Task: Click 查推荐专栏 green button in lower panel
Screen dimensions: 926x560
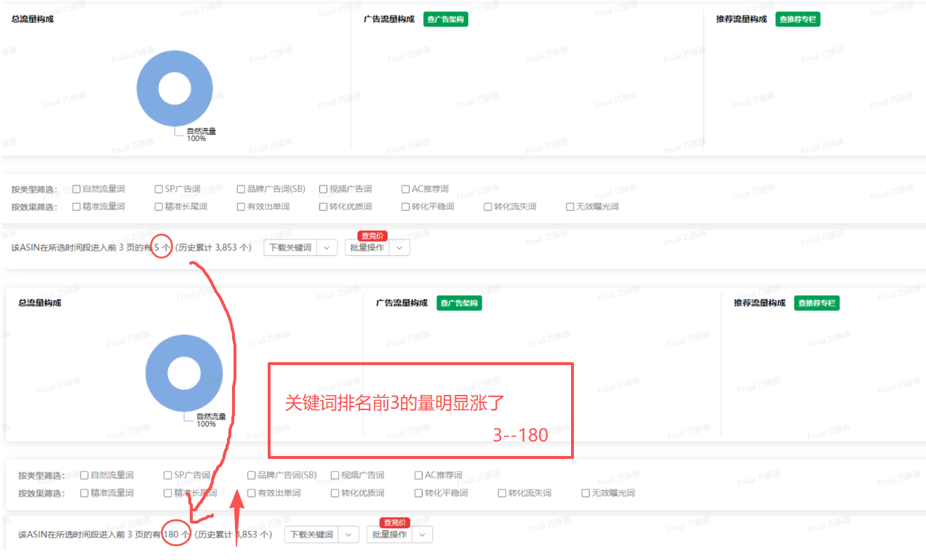Action: click(816, 303)
